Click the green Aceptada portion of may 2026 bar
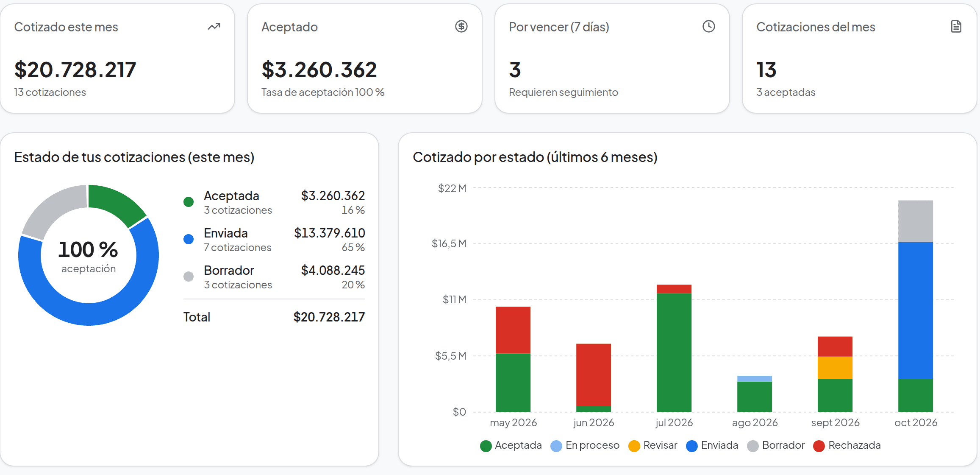This screenshot has width=980, height=475. pos(513,383)
